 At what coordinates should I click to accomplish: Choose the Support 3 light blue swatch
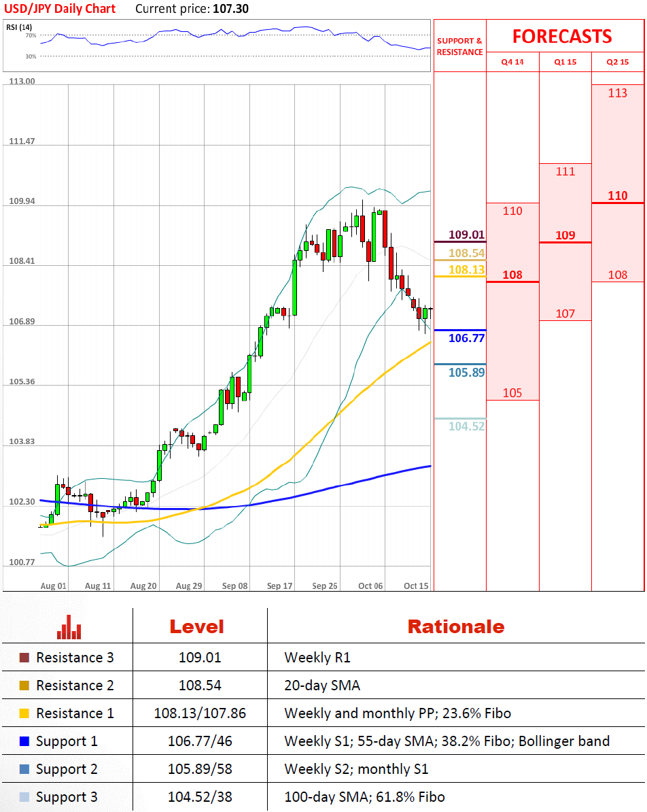point(24,797)
